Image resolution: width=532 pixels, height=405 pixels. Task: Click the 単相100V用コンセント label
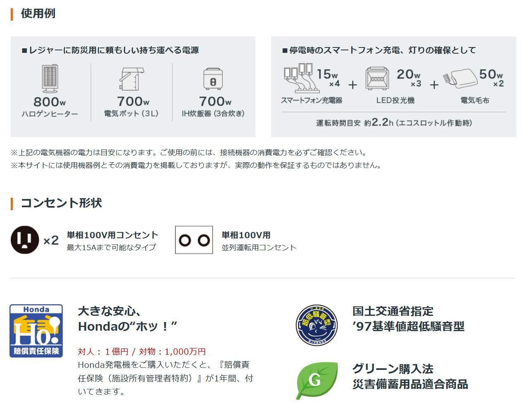point(113,235)
